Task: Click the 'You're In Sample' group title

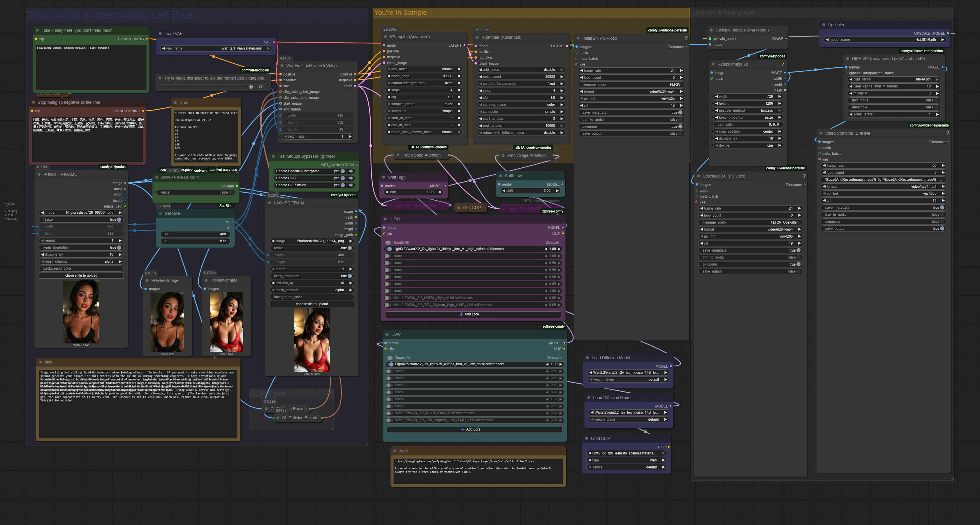Action: [400, 13]
